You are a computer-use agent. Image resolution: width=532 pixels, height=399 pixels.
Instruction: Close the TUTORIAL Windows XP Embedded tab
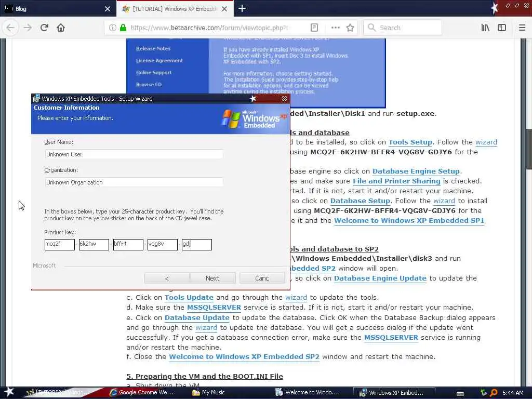pos(224,9)
